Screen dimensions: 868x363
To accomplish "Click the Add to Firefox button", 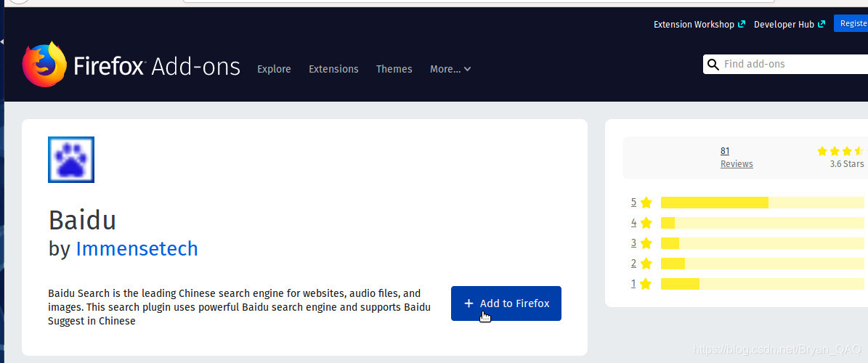I will (x=506, y=303).
